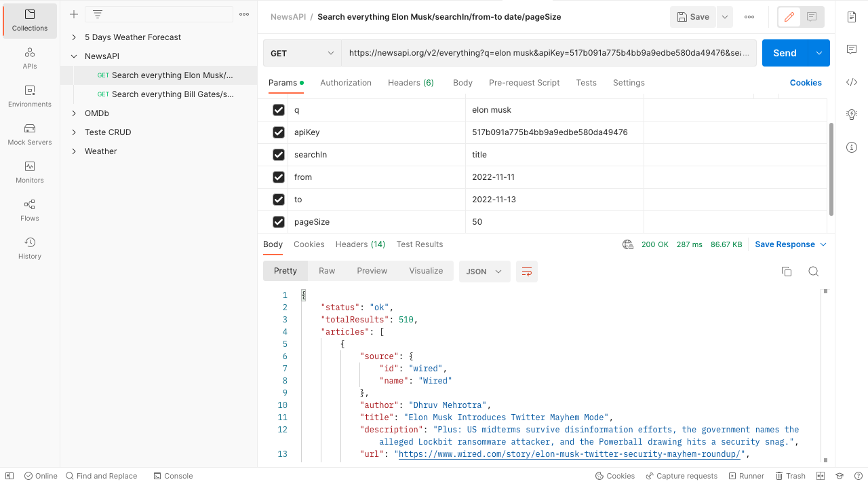Switch to the request Body tab
This screenshot has width=868, height=484.
coord(462,83)
